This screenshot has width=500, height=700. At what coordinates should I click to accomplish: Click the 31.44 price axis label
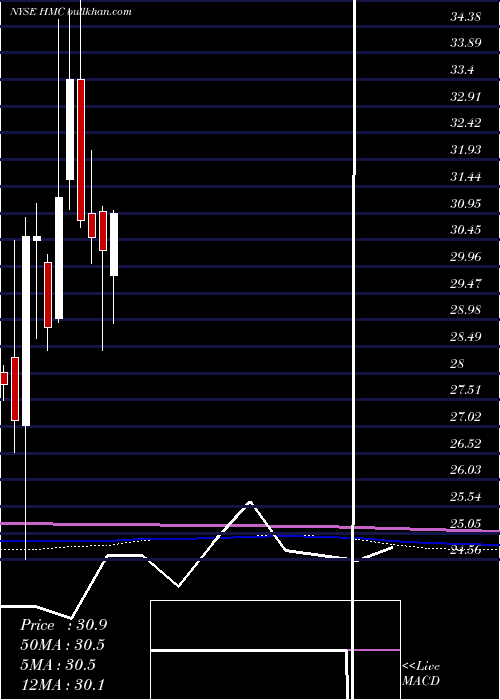click(x=466, y=177)
